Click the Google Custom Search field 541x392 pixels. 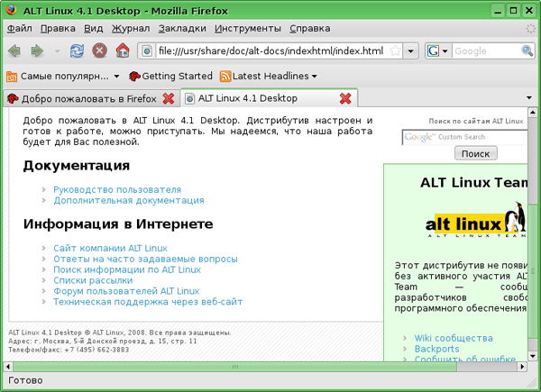(x=464, y=137)
